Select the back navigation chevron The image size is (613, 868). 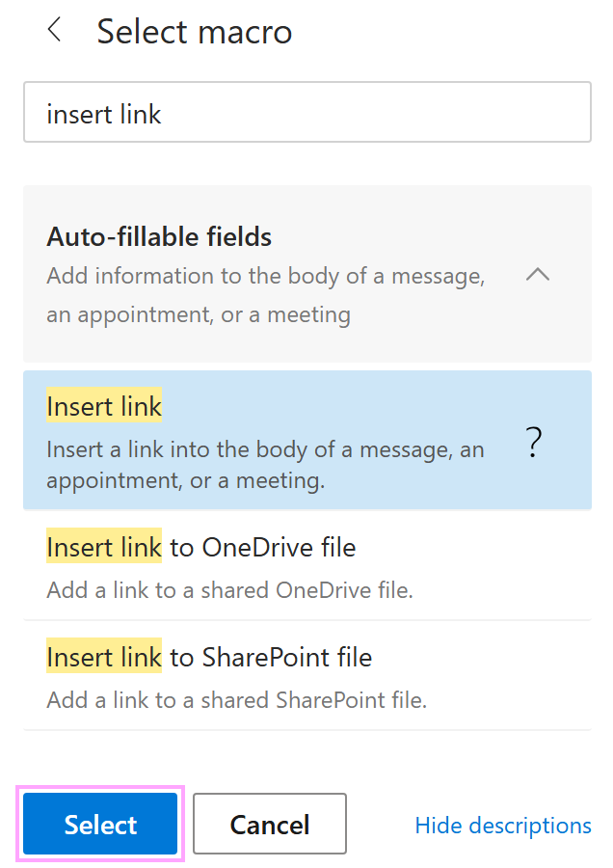[x=54, y=30]
